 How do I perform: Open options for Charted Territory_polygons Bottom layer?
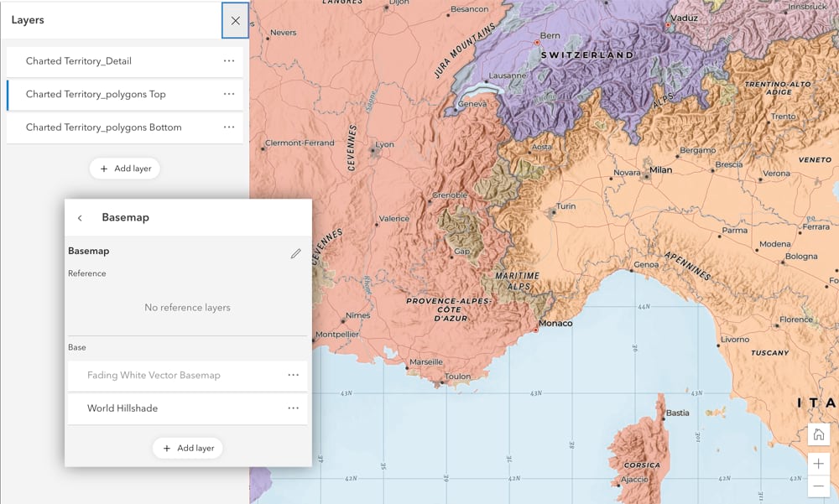[x=229, y=127]
